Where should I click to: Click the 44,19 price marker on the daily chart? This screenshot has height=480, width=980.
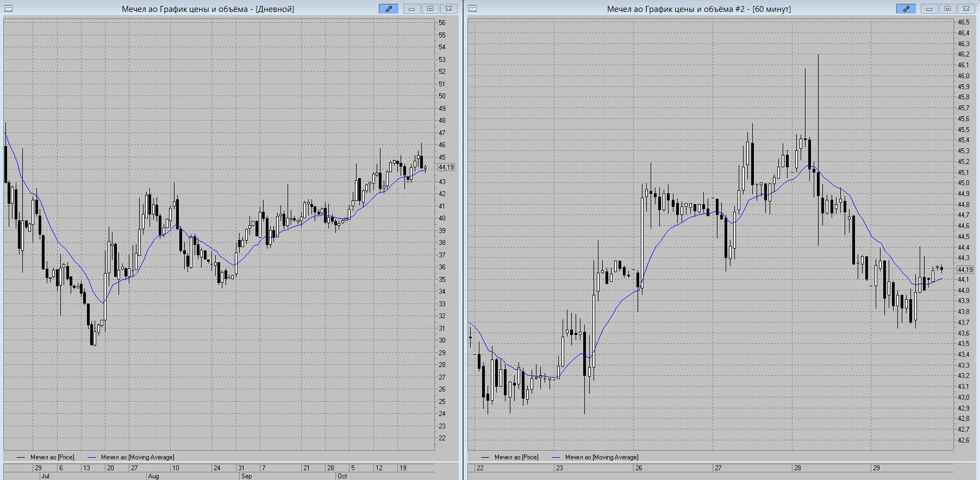coord(446,167)
